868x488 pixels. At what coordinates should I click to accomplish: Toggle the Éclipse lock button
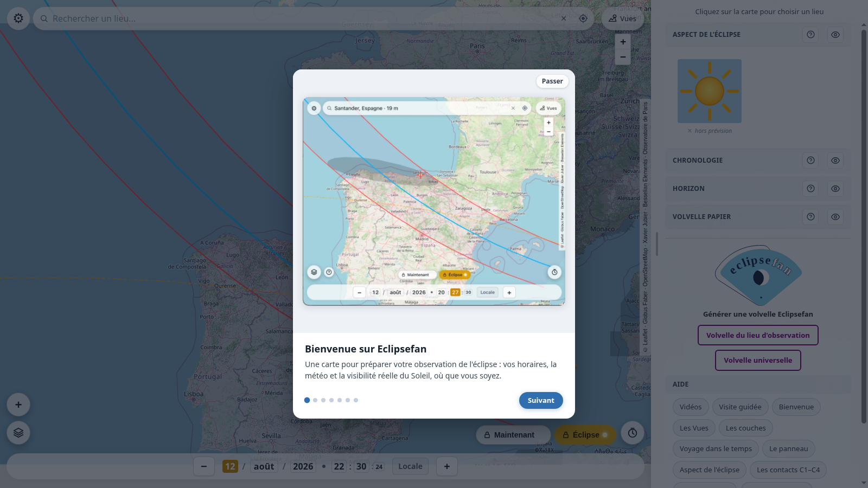585,435
